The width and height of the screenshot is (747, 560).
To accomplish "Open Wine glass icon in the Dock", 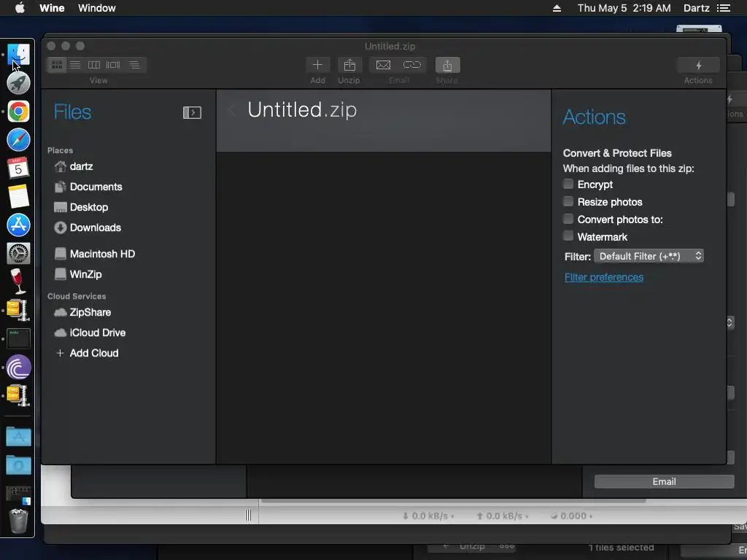I will click(18, 281).
